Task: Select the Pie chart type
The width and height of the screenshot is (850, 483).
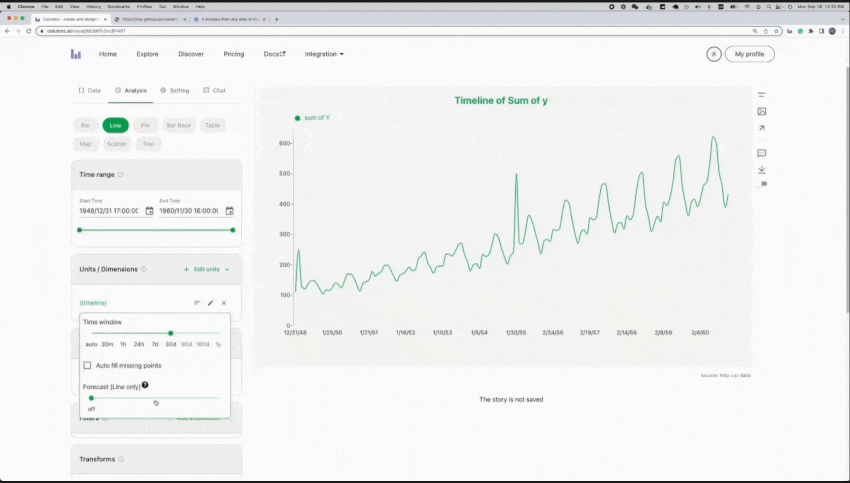Action: point(145,125)
